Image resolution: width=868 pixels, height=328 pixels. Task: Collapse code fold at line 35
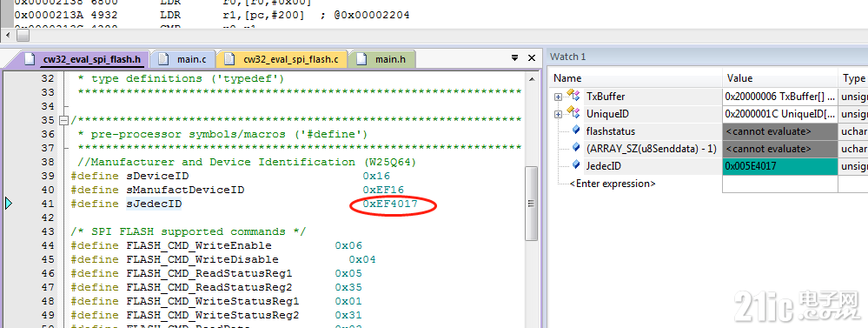pyautogui.click(x=63, y=120)
